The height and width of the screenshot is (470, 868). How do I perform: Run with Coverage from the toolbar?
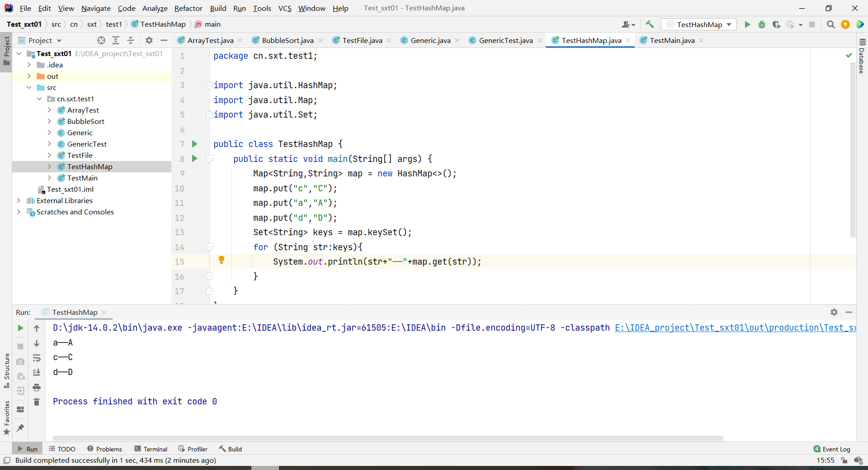pos(776,24)
